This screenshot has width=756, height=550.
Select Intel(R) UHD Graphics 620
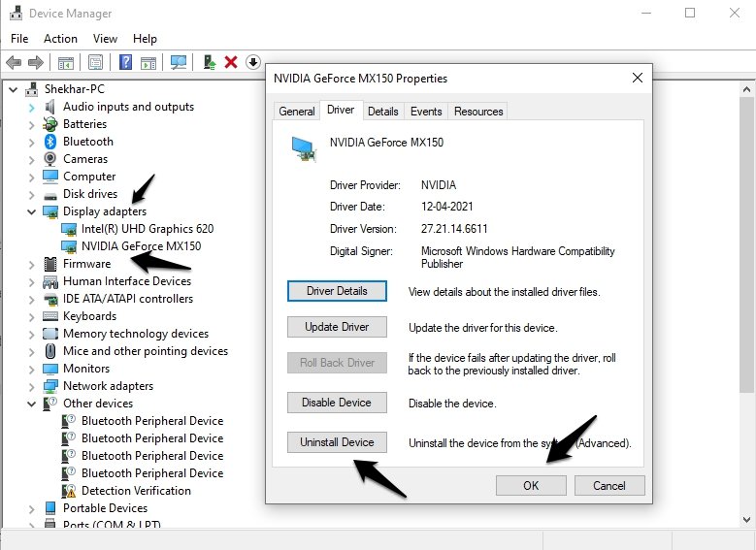148,229
